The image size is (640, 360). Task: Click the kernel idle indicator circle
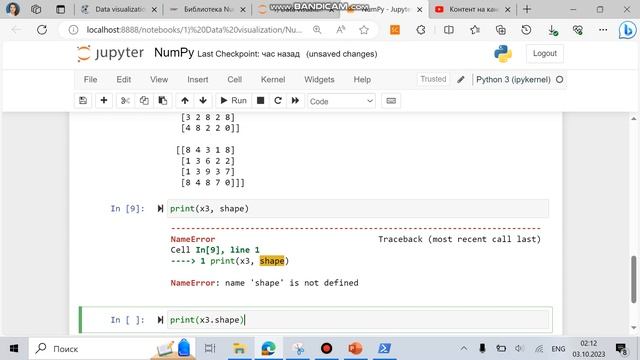(560, 80)
